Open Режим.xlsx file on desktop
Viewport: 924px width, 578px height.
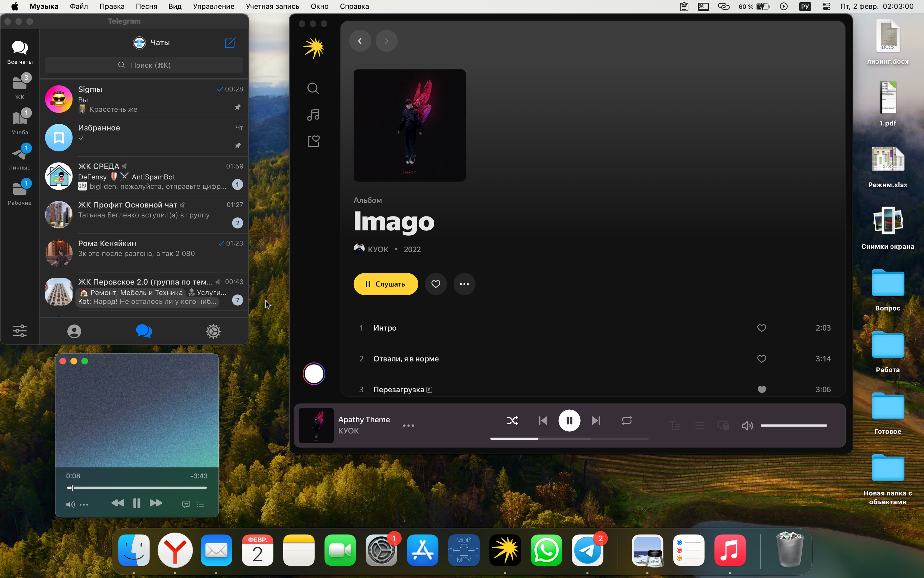(887, 167)
